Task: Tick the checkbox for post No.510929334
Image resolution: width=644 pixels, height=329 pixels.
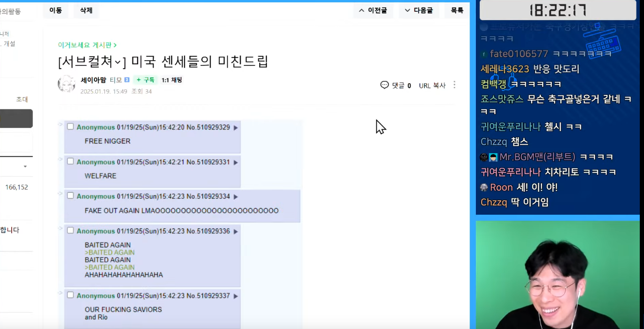Action: point(70,196)
